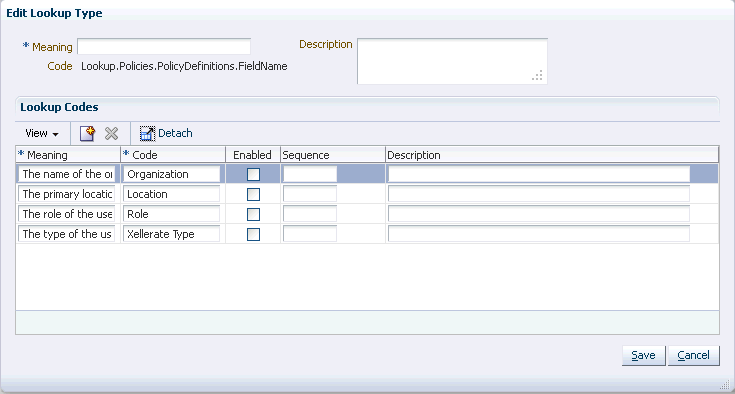This screenshot has height=394, width=735.
Task: Click inside the Description text area
Action: point(452,61)
